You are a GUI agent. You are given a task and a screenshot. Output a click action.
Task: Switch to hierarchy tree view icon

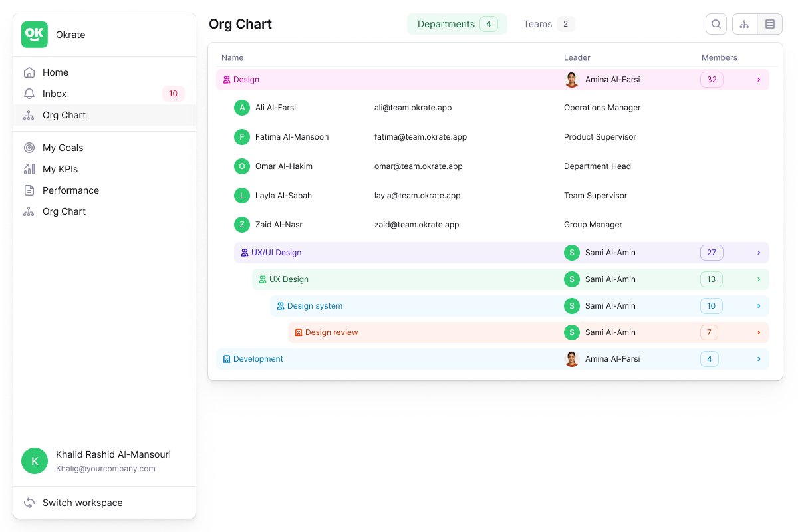tap(745, 24)
